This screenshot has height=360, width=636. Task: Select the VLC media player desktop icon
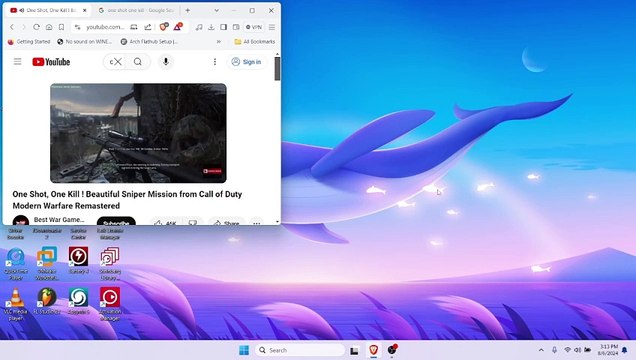tap(15, 304)
